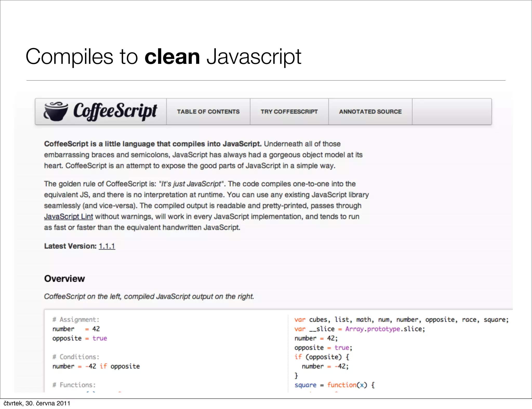Click the '# Assignment:' comment line
This screenshot has height=409, width=532.
tap(76, 319)
